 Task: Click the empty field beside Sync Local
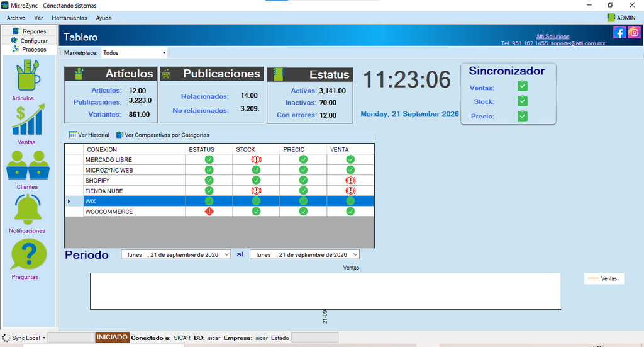pyautogui.click(x=71, y=338)
